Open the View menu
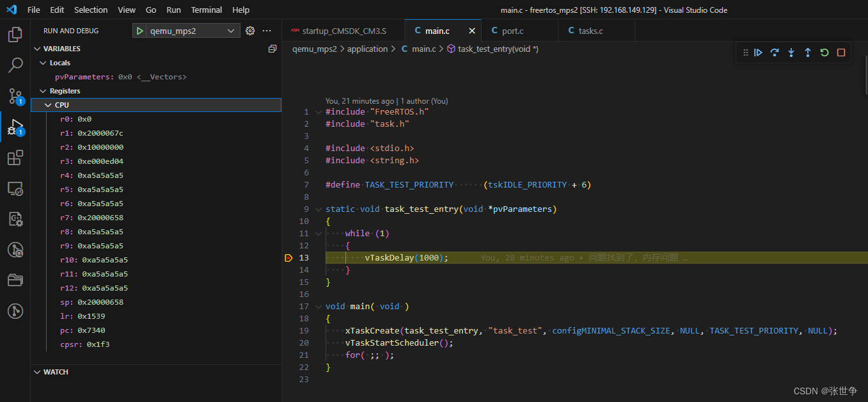 point(127,10)
